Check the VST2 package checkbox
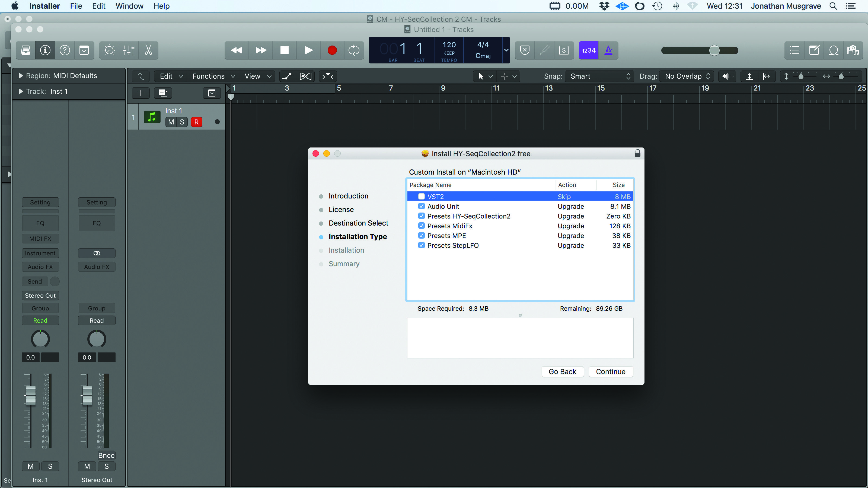 tap(421, 196)
